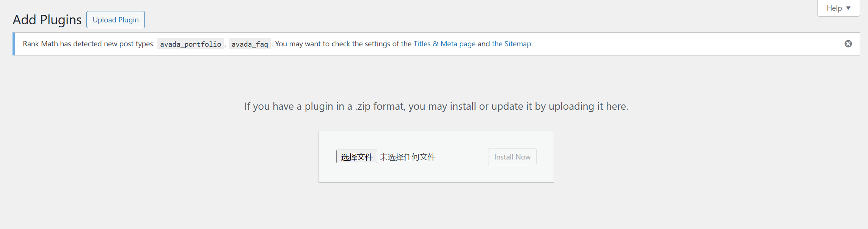Click the 选择文件 choose file button
868x229 pixels.
(x=356, y=157)
